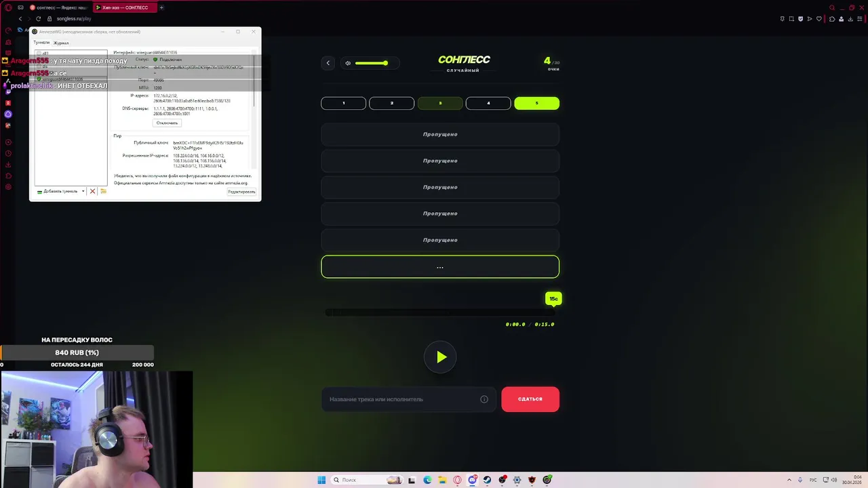Open History in the Opera sidebar
Image resolution: width=868 pixels, height=488 pixels.
(x=8, y=153)
